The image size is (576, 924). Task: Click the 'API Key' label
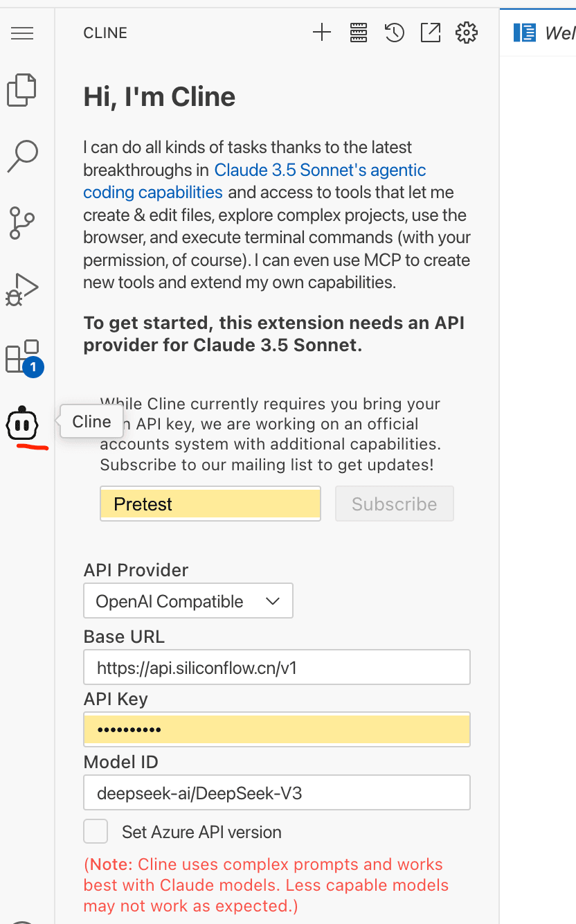coord(116,700)
